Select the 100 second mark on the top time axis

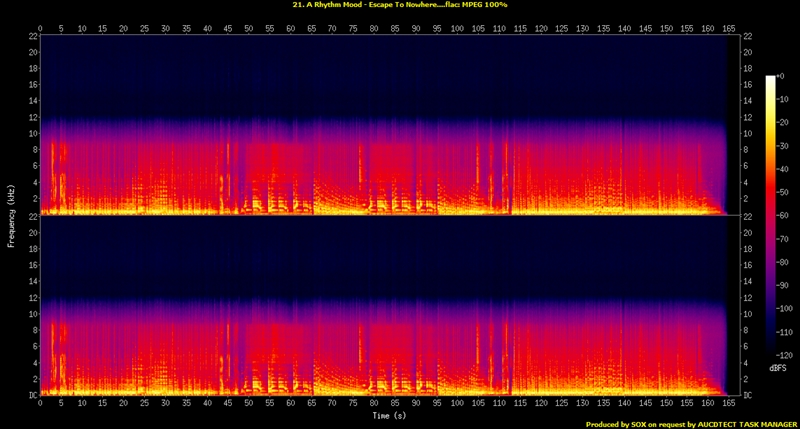(457, 27)
